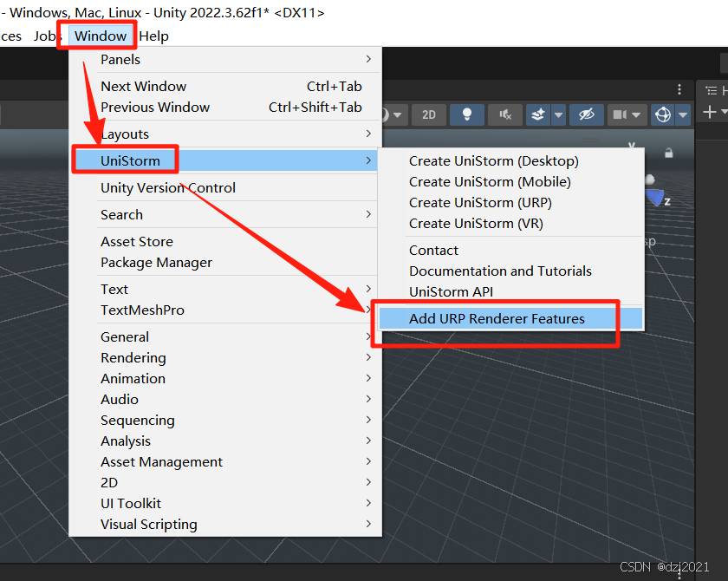Screen dimensions: 728x581
Task: Choose Create UniStorm (VR)
Action: [x=510, y=224]
